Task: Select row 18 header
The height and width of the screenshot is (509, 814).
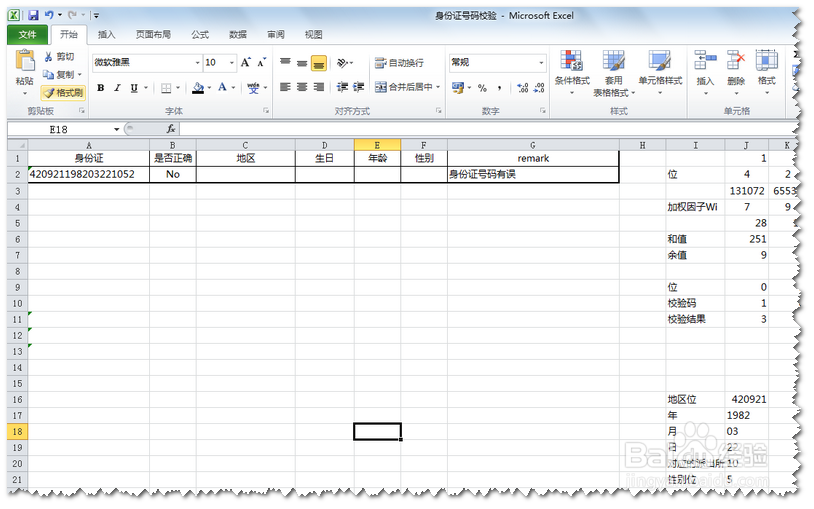Action: coord(17,432)
